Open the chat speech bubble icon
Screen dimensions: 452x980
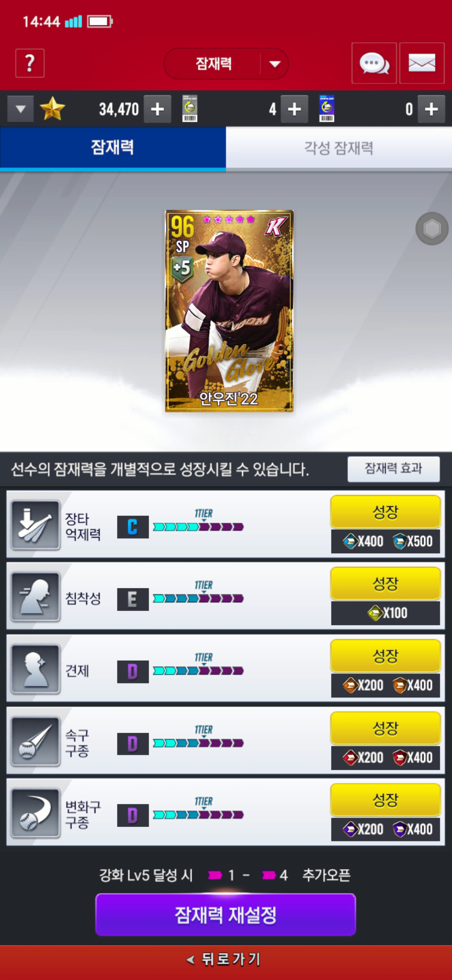[374, 63]
